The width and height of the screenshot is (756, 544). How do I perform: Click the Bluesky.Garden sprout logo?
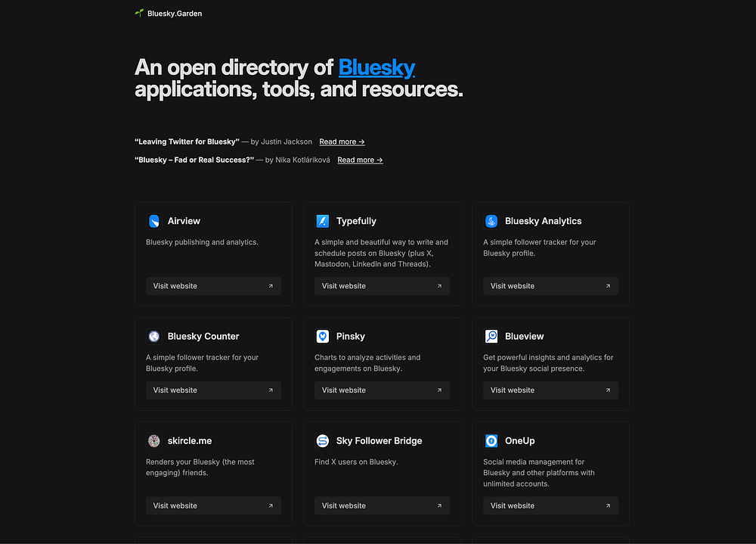(x=139, y=13)
